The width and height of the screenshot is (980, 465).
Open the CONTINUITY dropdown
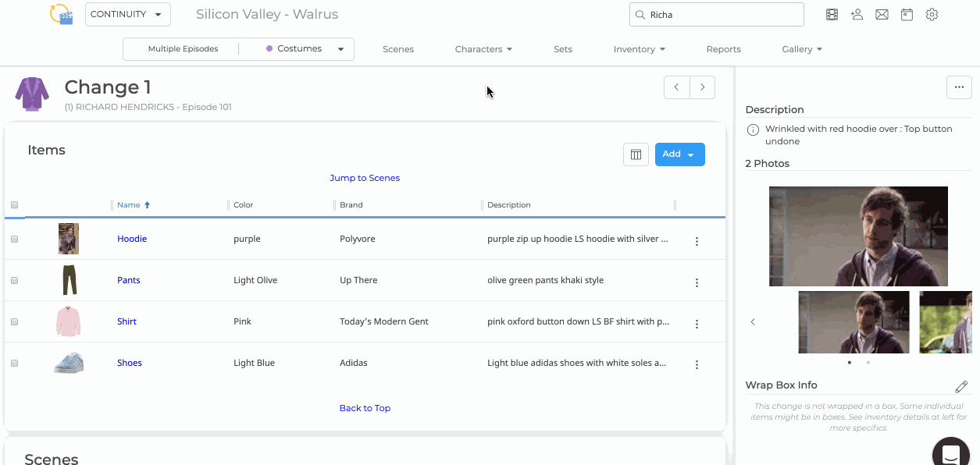(128, 14)
